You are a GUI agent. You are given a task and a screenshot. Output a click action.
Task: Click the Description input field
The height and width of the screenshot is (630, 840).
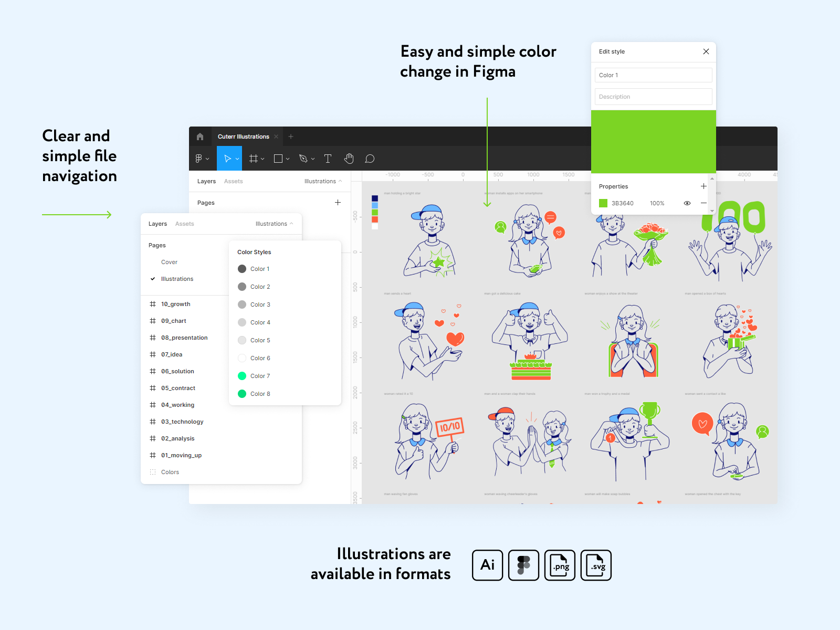(x=653, y=97)
